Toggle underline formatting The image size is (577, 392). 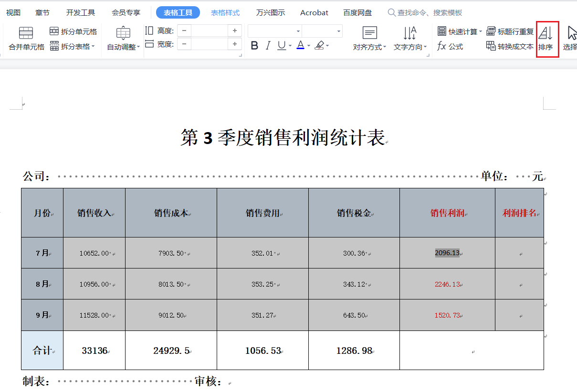tap(282, 45)
